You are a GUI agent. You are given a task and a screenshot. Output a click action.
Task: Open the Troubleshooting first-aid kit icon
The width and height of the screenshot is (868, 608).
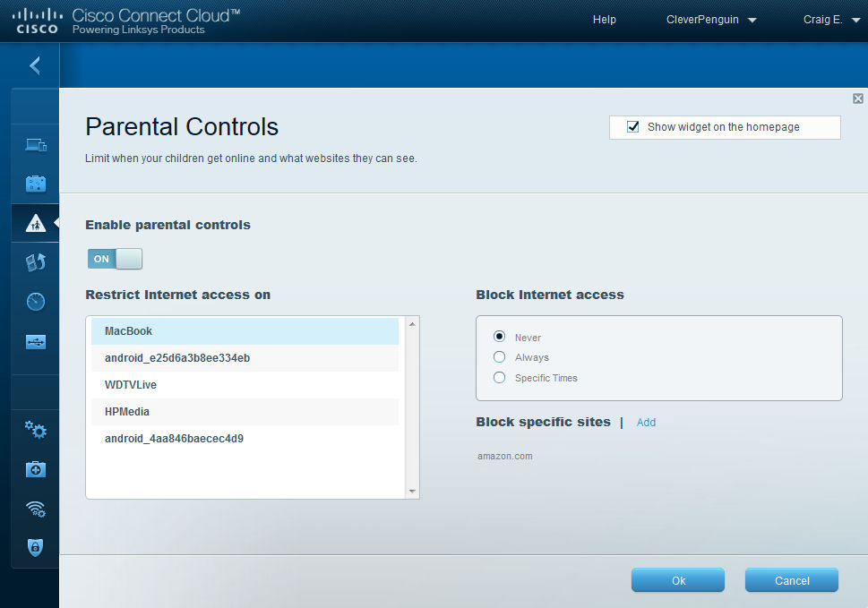(36, 469)
